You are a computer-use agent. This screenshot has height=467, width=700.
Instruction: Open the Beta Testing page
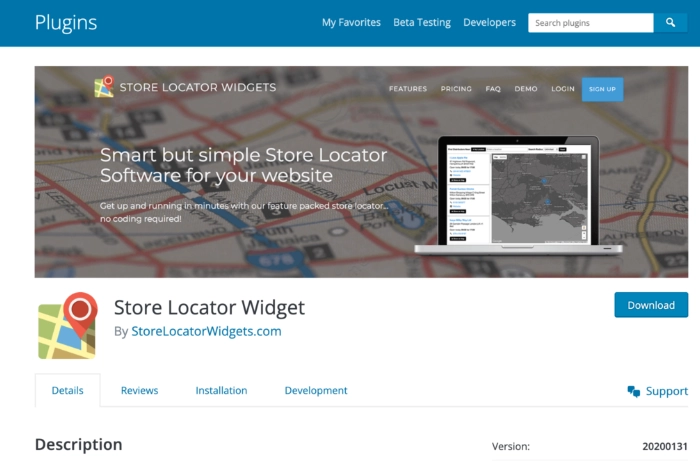pyautogui.click(x=422, y=22)
